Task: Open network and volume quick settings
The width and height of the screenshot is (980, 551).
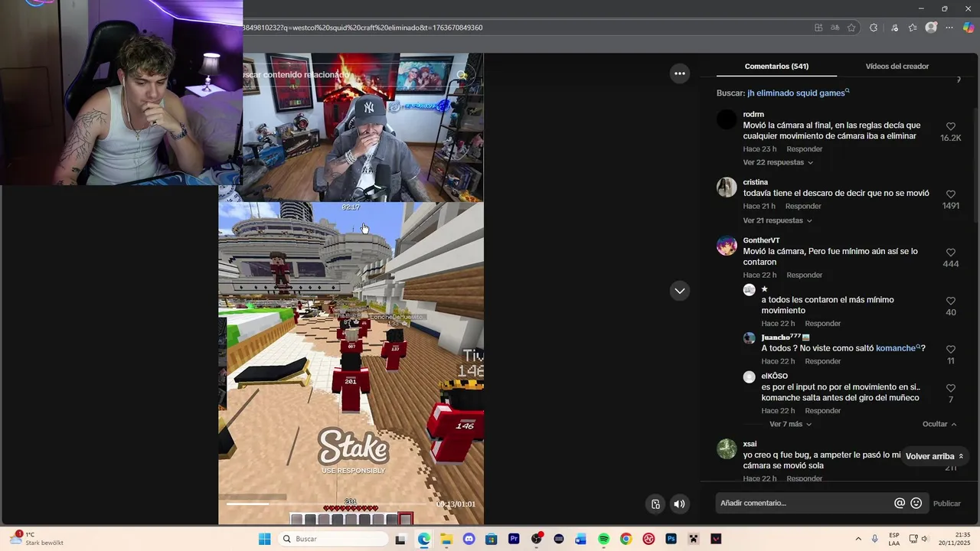Action: [919, 539]
